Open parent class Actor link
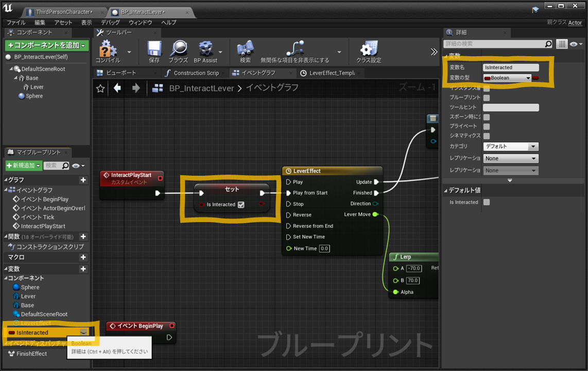588x371 pixels. (575, 23)
